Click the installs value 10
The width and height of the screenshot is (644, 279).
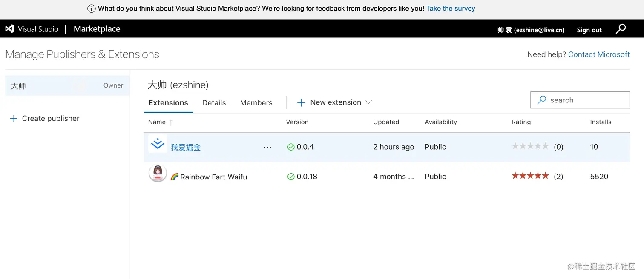tap(594, 147)
